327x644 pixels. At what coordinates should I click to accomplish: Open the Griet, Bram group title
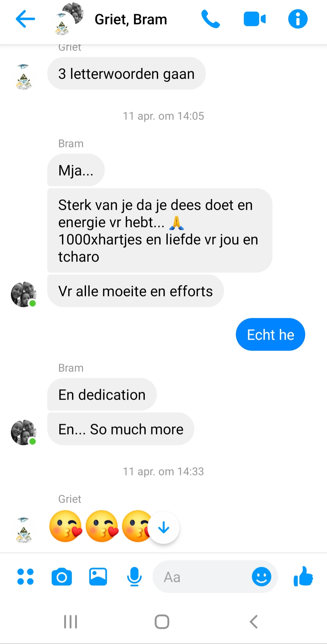(131, 19)
